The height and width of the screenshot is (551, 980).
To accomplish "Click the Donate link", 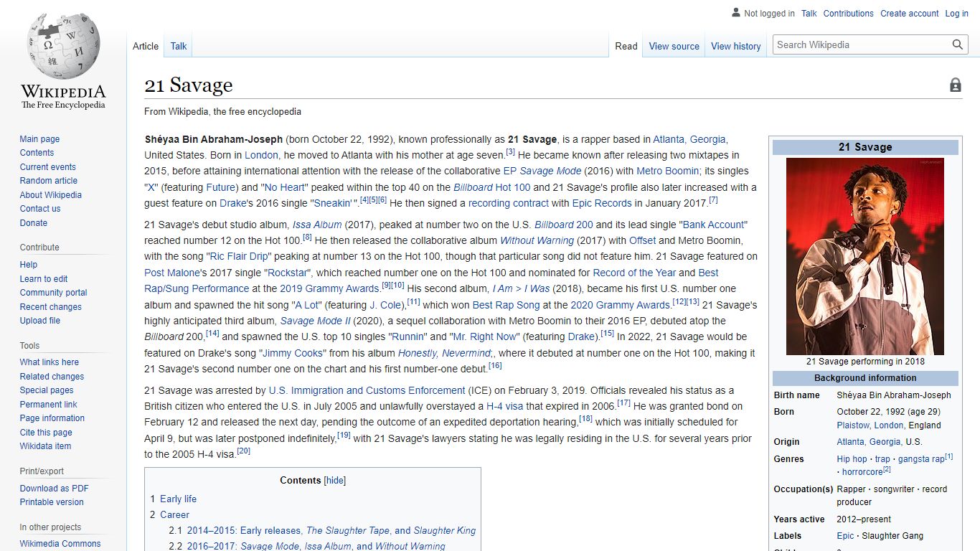I will tap(33, 223).
